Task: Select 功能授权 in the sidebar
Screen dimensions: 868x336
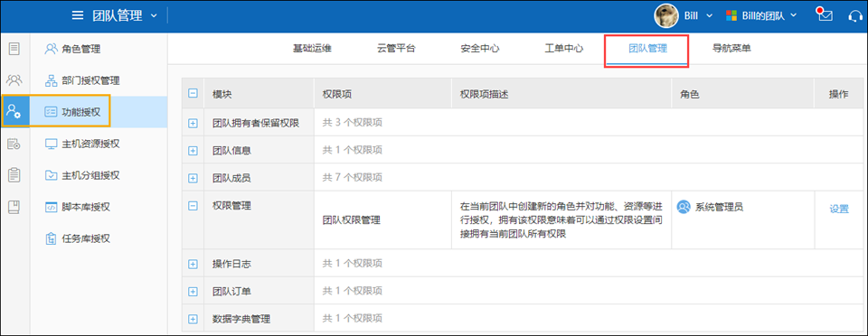Action: [99, 112]
